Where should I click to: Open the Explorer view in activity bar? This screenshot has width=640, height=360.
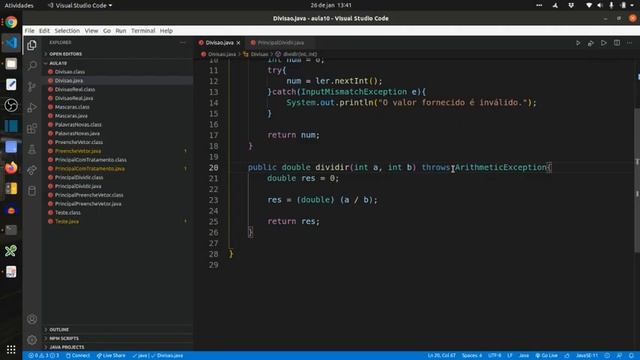click(32, 45)
